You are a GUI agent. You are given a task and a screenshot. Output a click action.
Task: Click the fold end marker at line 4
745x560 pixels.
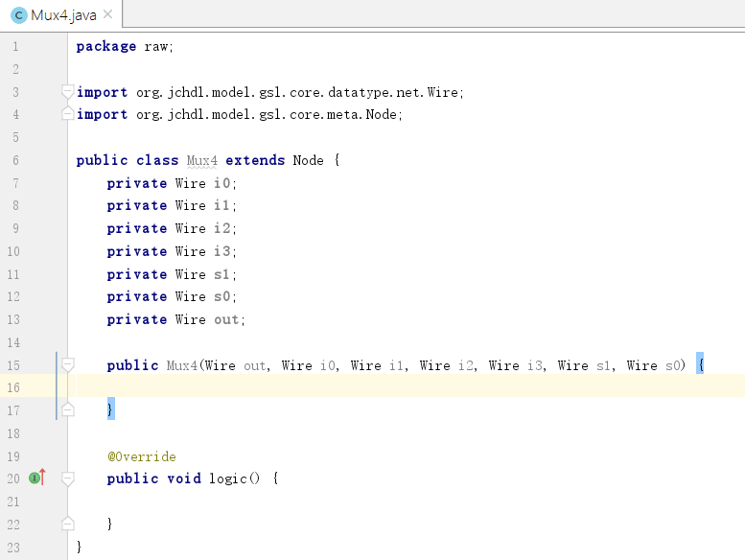(x=67, y=115)
